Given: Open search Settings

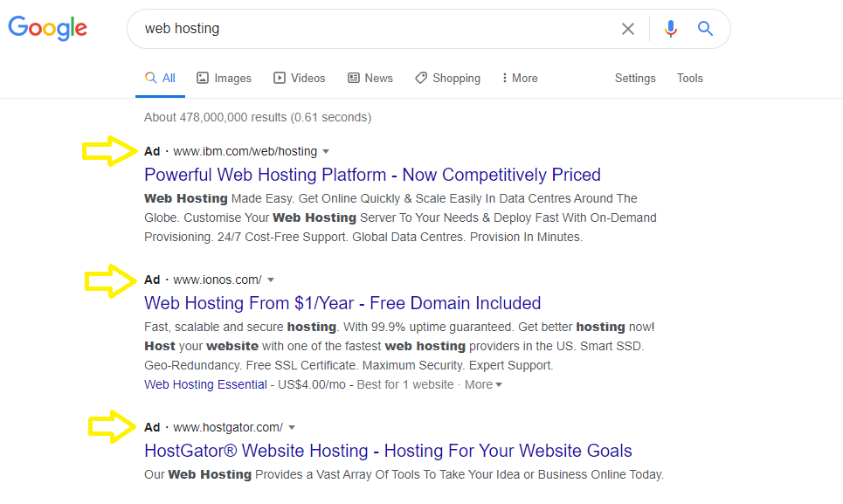Looking at the screenshot, I should click(x=635, y=78).
